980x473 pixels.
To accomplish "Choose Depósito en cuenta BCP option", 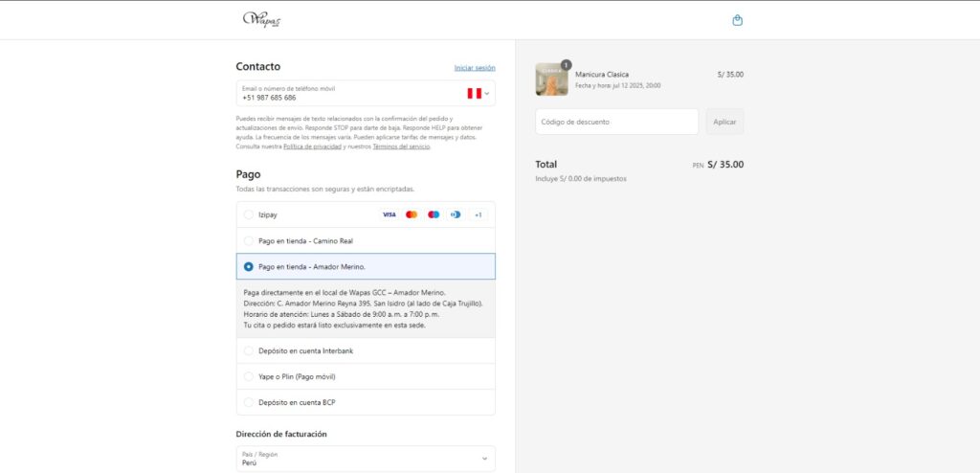I will [249, 402].
